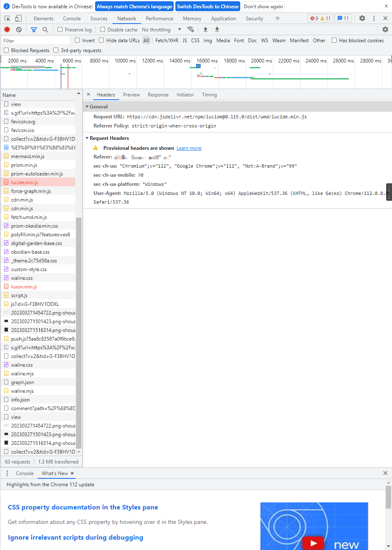This screenshot has height=550, width=392.
Task: Export HAR file with download icon
Action: (x=217, y=29)
